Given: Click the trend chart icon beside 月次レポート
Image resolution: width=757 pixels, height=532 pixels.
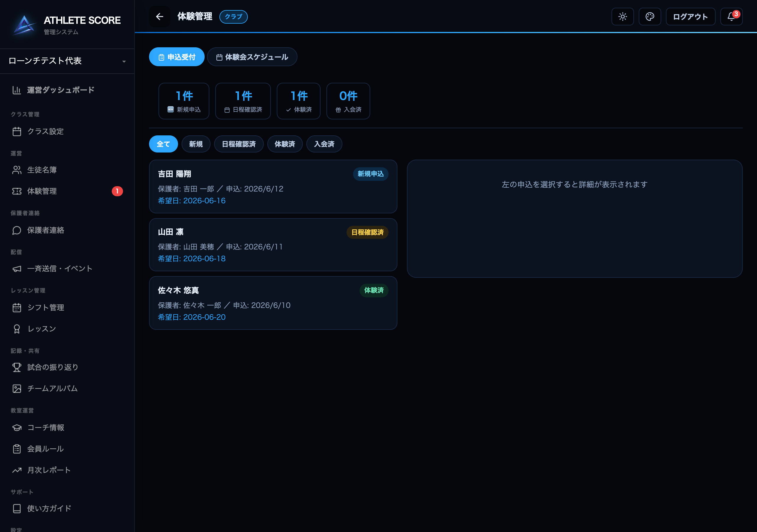Looking at the screenshot, I should 17,470.
